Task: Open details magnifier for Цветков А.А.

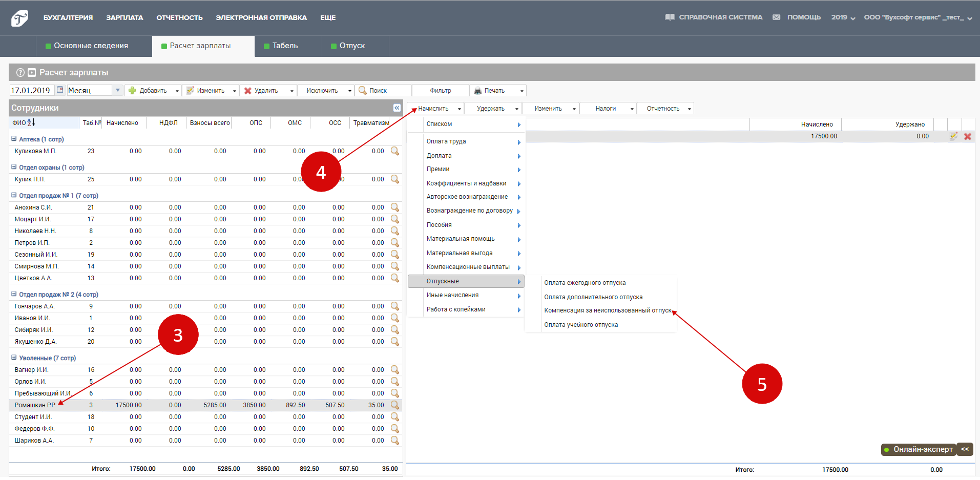Action: (395, 278)
